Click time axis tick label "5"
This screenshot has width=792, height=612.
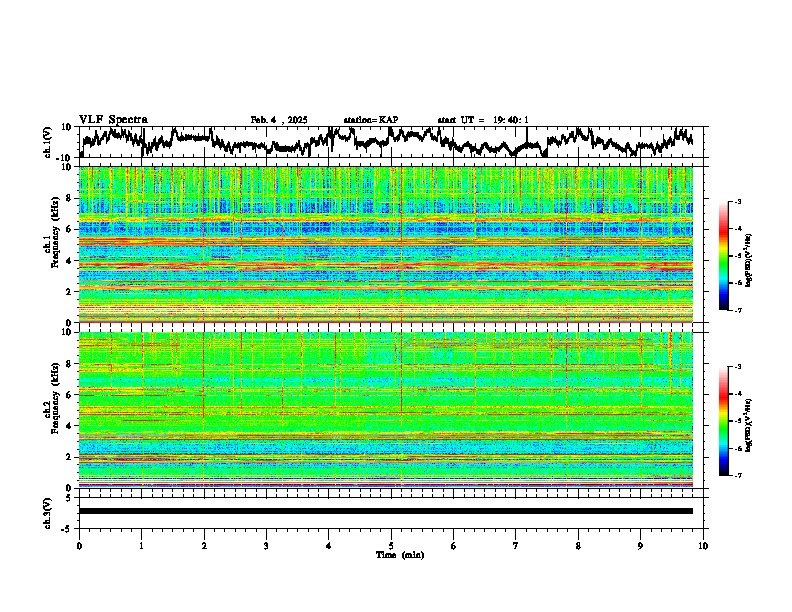[391, 546]
